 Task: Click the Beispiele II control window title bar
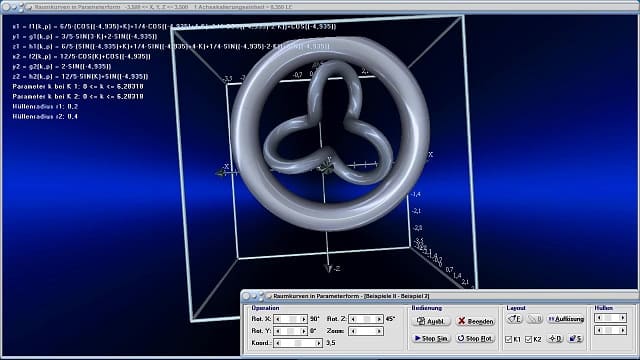(x=439, y=296)
